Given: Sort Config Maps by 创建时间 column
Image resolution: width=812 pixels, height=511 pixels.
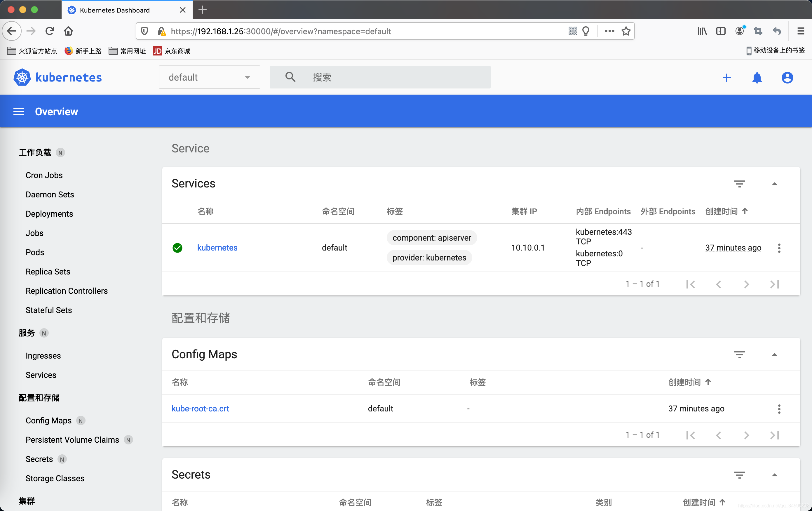Looking at the screenshot, I should pyautogui.click(x=690, y=382).
